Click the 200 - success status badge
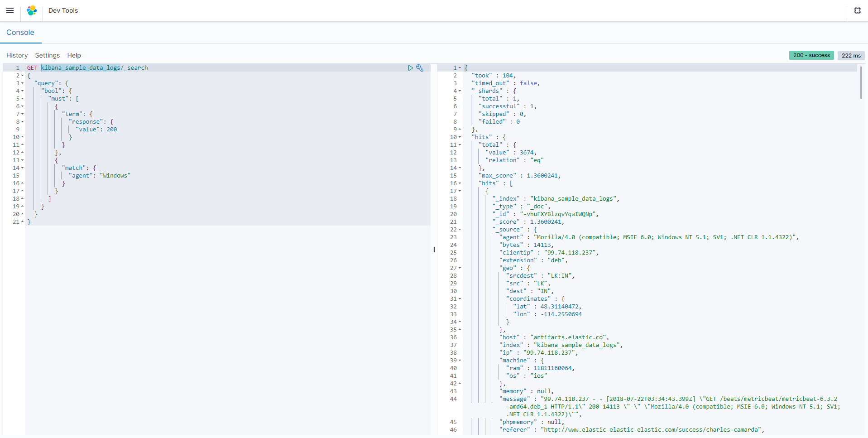The height and width of the screenshot is (438, 868). [x=811, y=55]
